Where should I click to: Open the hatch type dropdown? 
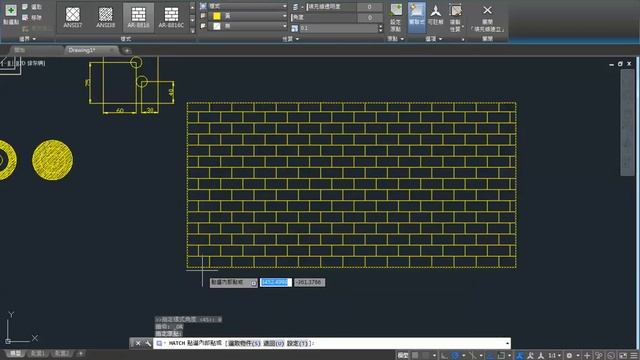(x=249, y=6)
